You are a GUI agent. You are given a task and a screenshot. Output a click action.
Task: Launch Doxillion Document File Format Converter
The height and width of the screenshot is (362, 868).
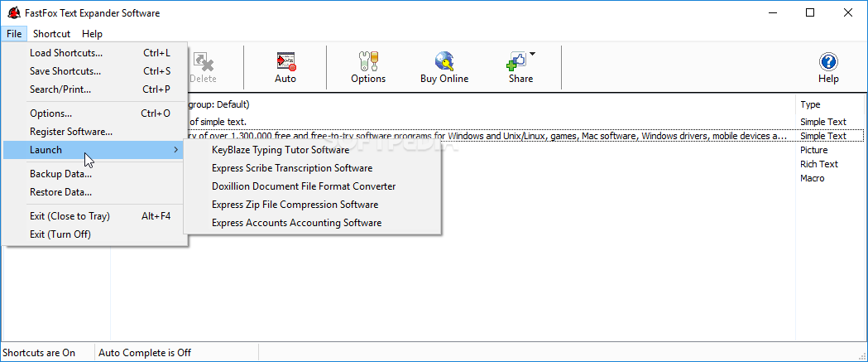[x=312, y=186]
